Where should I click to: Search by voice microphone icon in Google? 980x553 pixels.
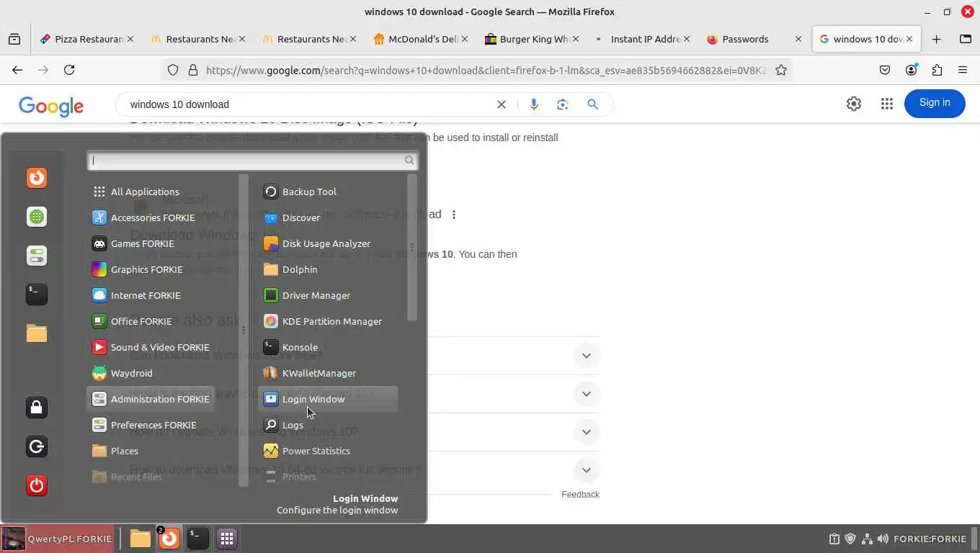pos(534,104)
